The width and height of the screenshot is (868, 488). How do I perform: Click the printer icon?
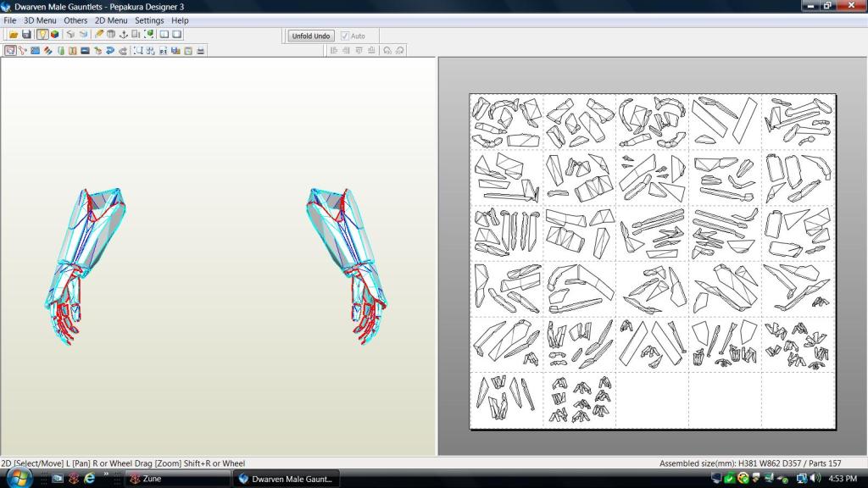[x=200, y=50]
